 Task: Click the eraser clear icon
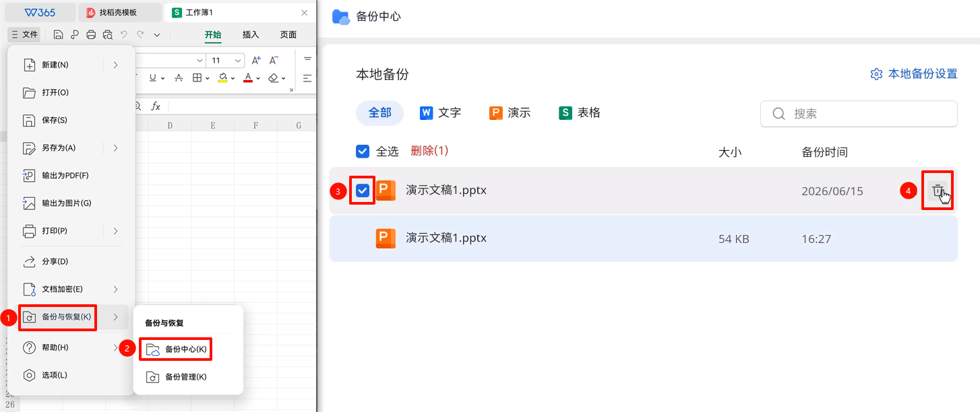pyautogui.click(x=273, y=78)
